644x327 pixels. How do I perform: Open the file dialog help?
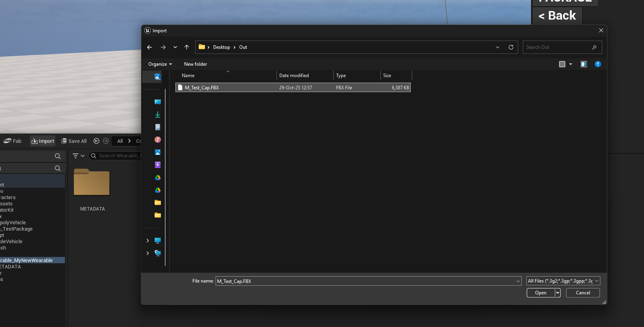598,64
